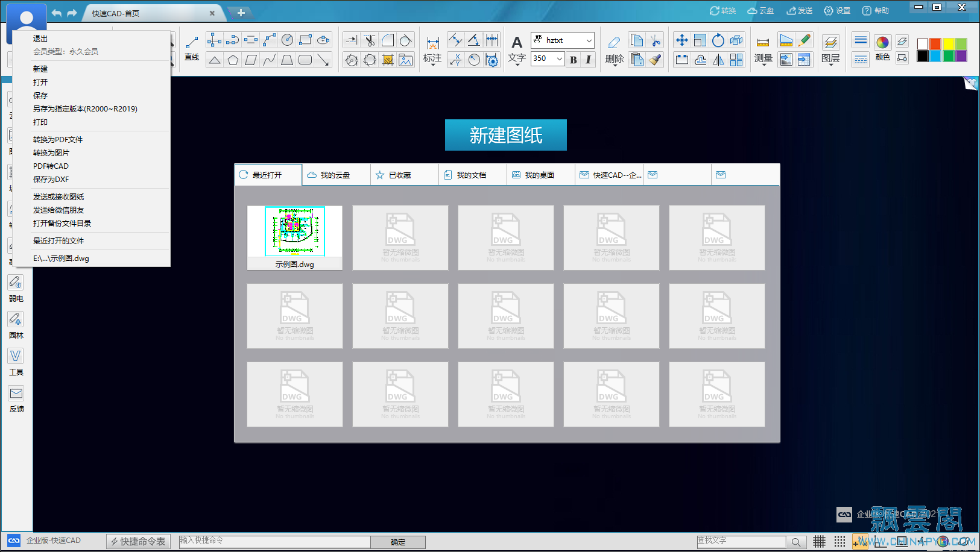Image resolution: width=980 pixels, height=552 pixels.
Task: Click the insert image tool
Action: [x=406, y=60]
